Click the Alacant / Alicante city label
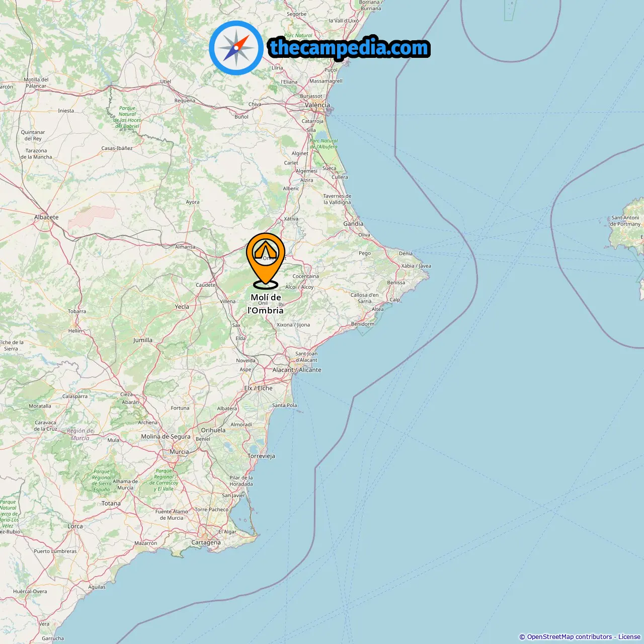The height and width of the screenshot is (644, 644). click(x=297, y=370)
